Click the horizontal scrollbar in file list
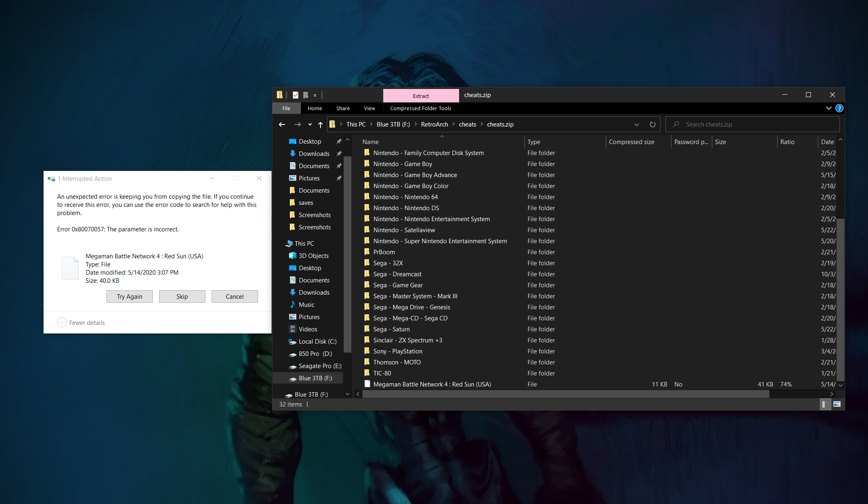The height and width of the screenshot is (504, 868). (x=565, y=394)
